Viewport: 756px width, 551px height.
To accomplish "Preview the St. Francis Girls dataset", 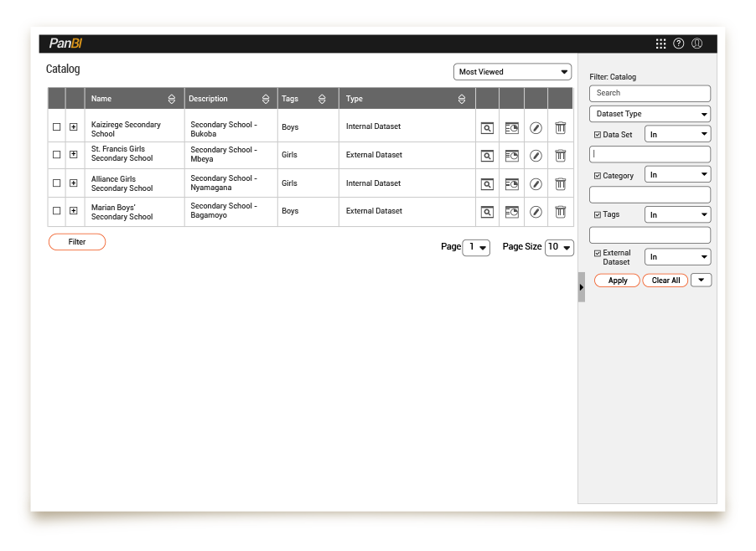I will pyautogui.click(x=487, y=156).
